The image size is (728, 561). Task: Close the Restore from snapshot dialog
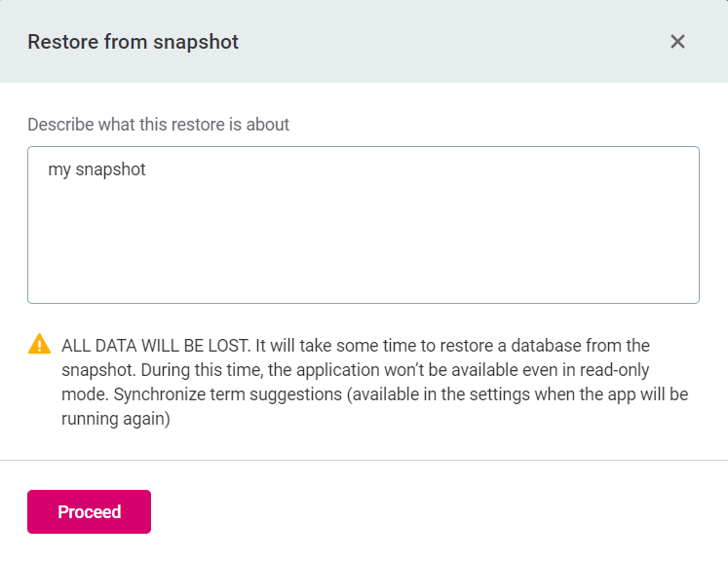coord(678,42)
